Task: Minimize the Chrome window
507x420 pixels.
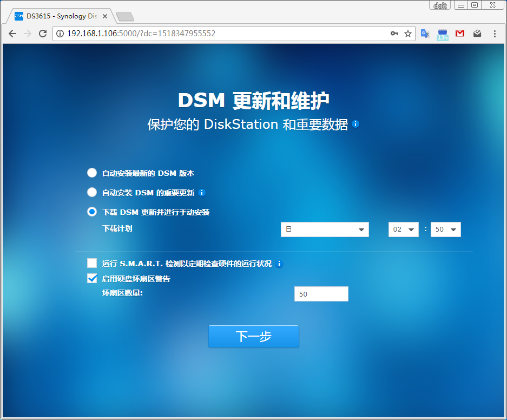Action: tap(461, 5)
